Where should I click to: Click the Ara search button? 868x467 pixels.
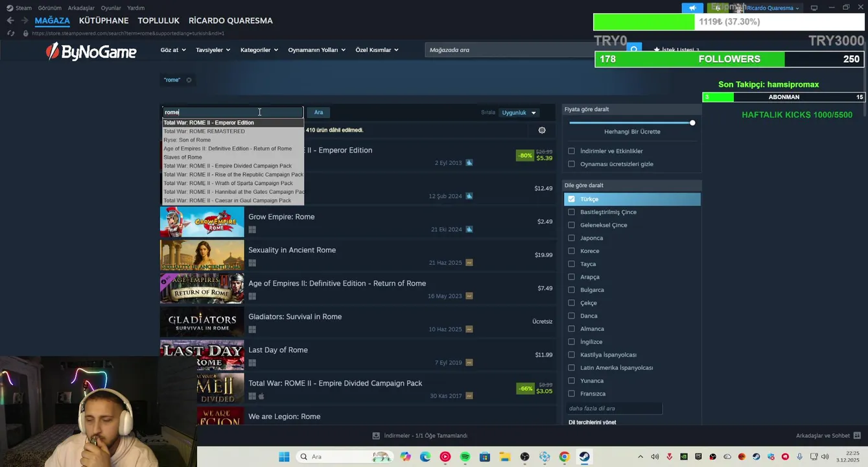coord(318,113)
